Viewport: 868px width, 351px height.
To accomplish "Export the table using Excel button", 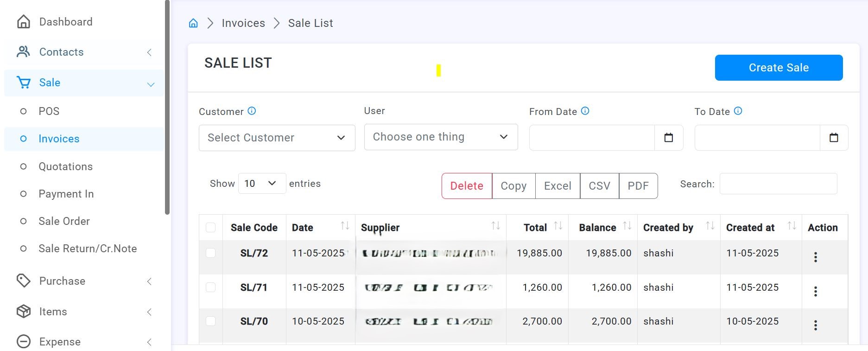I will (557, 186).
